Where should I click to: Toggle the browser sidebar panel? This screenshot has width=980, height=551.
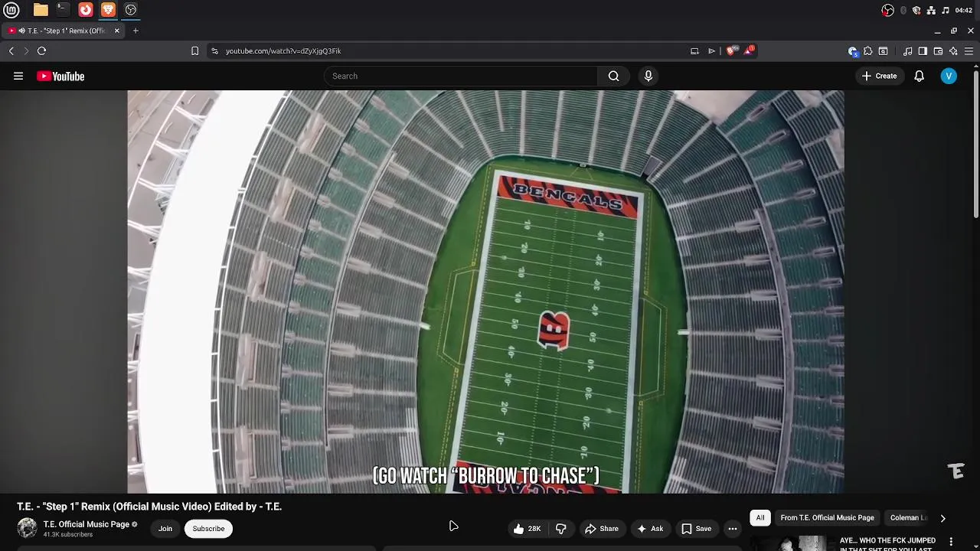coord(923,51)
